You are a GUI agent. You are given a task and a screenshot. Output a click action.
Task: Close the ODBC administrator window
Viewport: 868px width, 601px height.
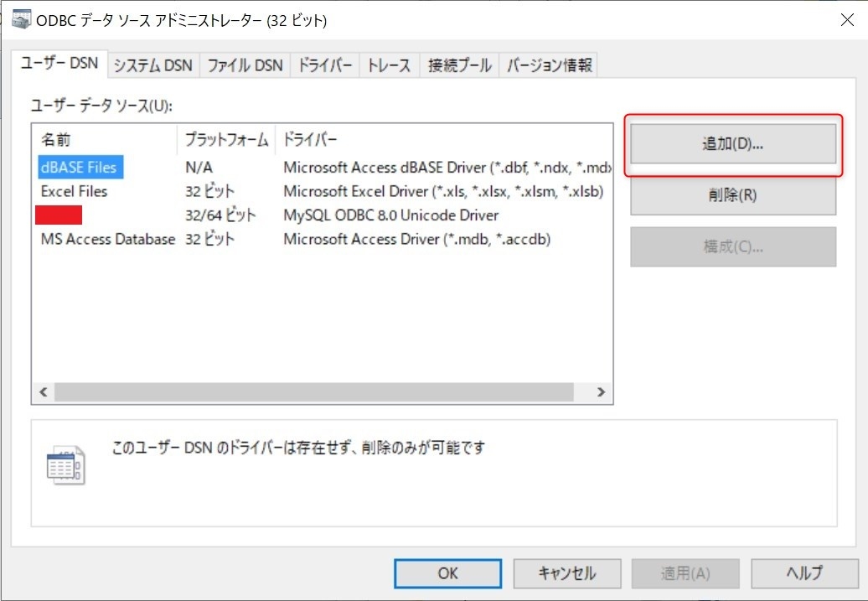tap(847, 20)
